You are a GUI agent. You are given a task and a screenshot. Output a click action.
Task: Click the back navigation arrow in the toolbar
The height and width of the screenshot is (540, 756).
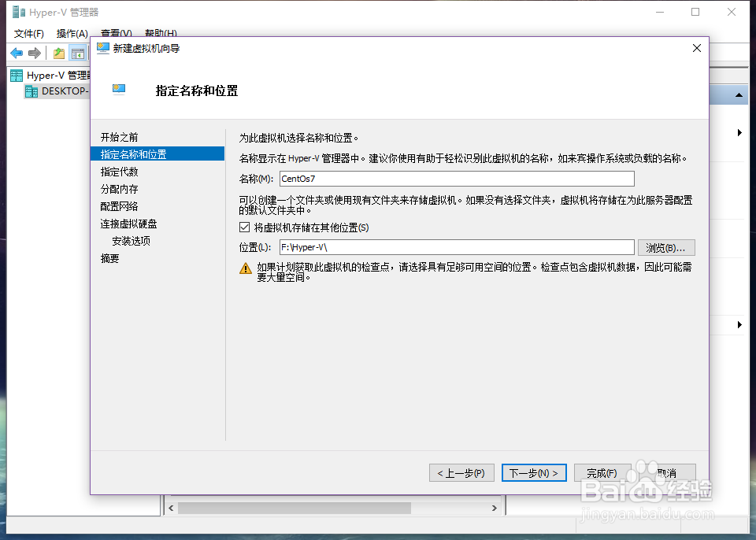click(17, 53)
